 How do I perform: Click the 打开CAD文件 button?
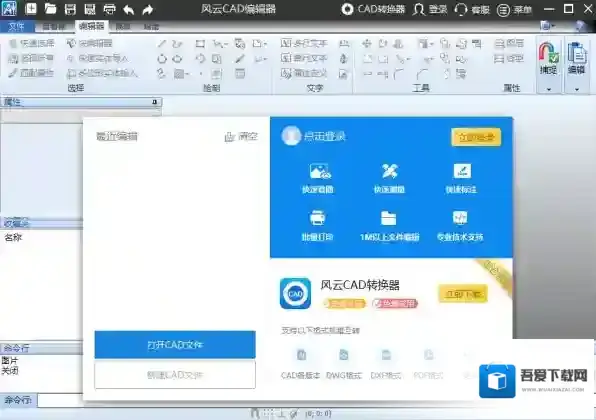coord(175,345)
